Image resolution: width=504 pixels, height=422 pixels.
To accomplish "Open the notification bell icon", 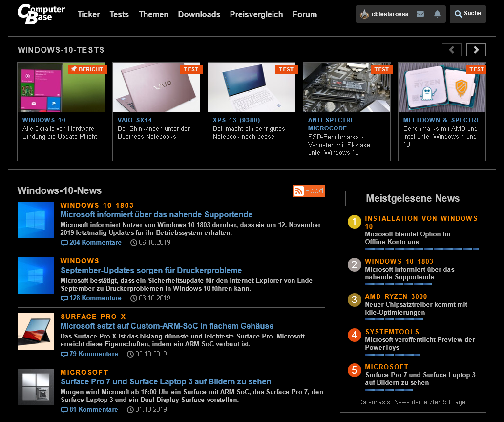I will pyautogui.click(x=437, y=14).
